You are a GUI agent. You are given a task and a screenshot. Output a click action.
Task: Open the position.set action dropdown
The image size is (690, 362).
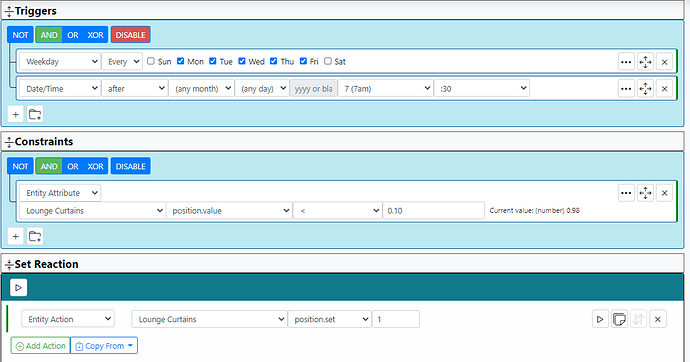click(x=330, y=319)
